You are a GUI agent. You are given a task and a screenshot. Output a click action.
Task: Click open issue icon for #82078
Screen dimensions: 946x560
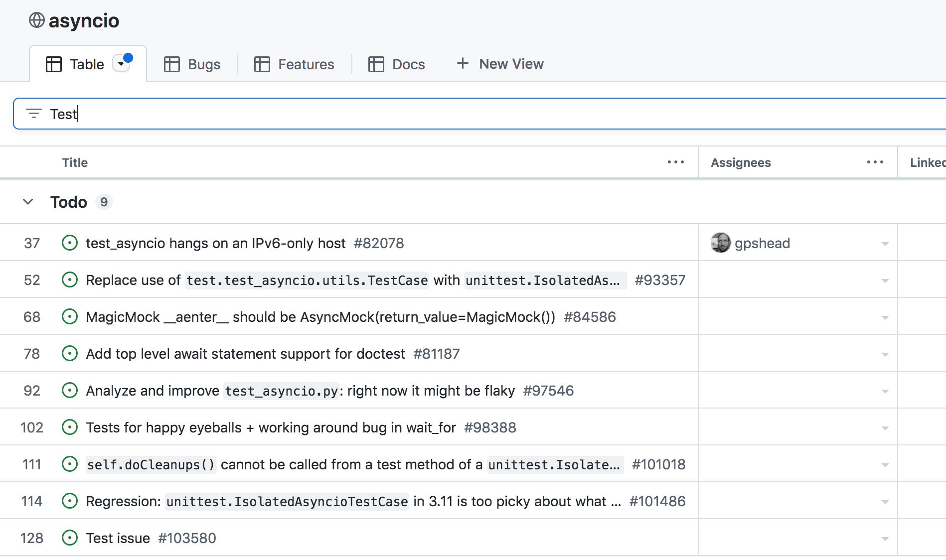pos(70,243)
